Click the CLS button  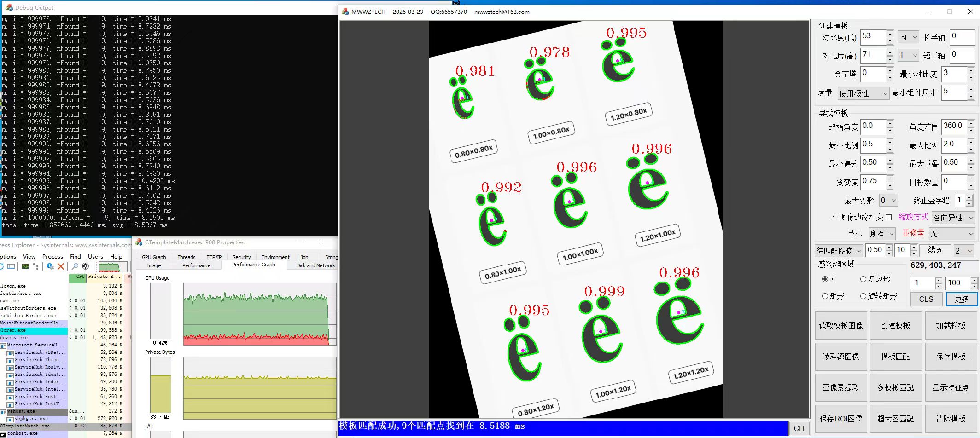(926, 299)
